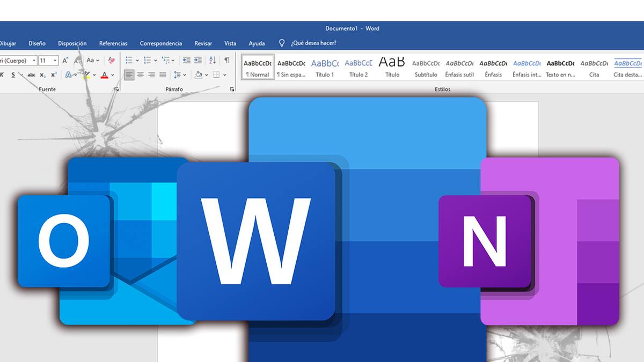
Task: Open the Párrafo dialog launcher
Action: (231, 89)
